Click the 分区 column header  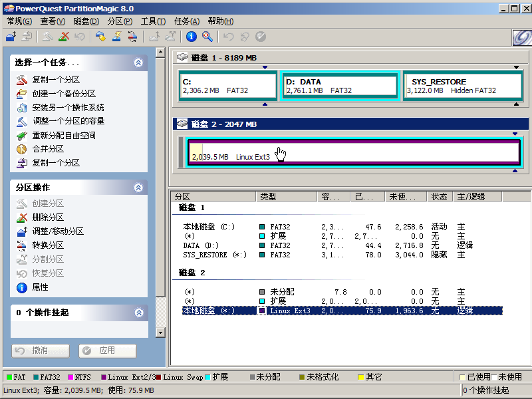pos(213,196)
